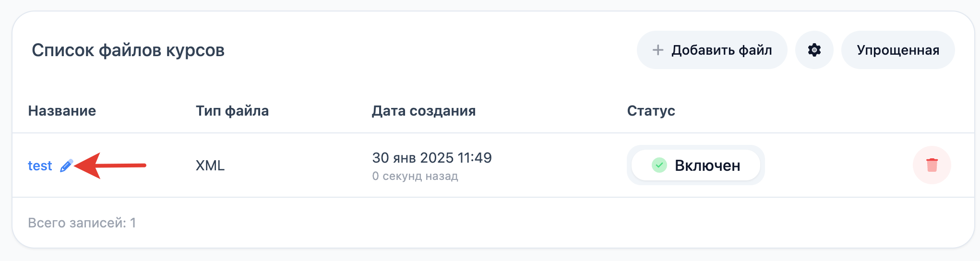Click the 0 секунд назад timestamp
Screen dimensions: 980x261
point(415,176)
